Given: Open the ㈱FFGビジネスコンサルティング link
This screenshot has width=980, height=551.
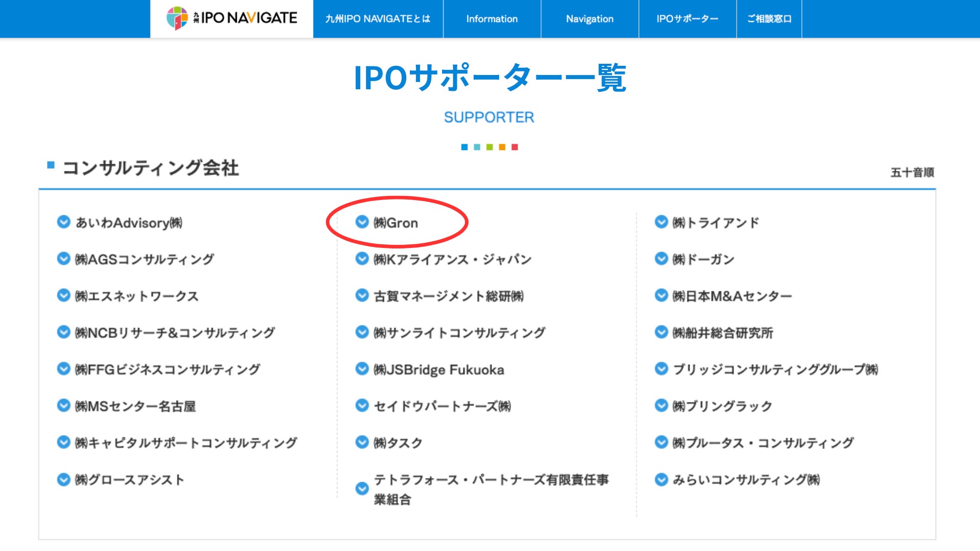Looking at the screenshot, I should pyautogui.click(x=167, y=369).
